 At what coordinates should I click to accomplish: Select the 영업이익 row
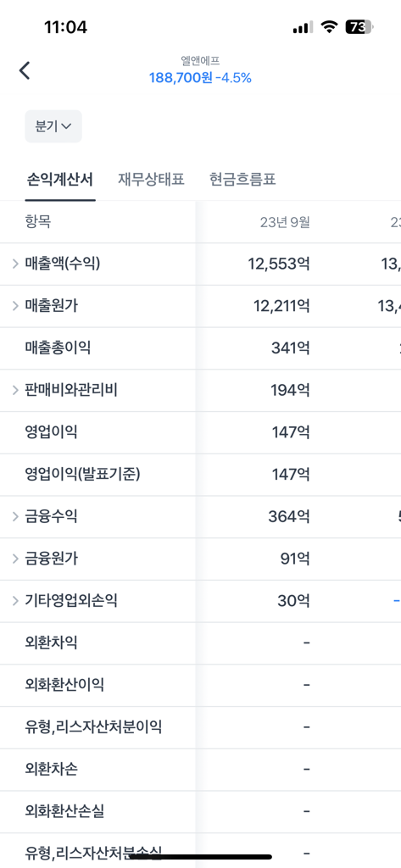click(x=200, y=432)
